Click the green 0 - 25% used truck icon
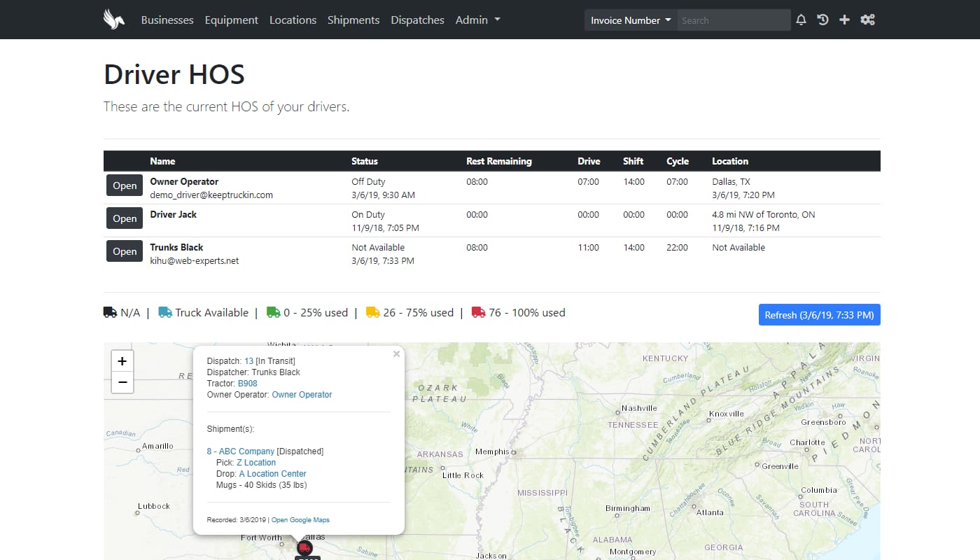 (274, 312)
